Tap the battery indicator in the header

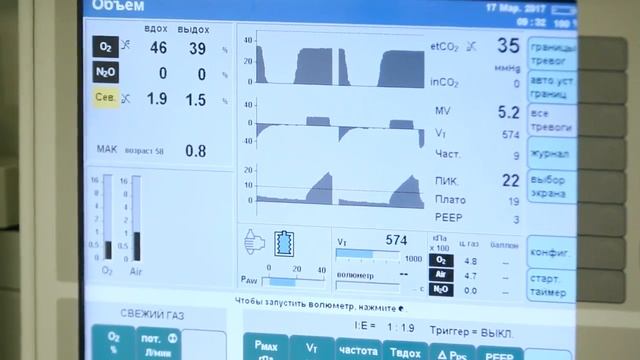pos(564,10)
